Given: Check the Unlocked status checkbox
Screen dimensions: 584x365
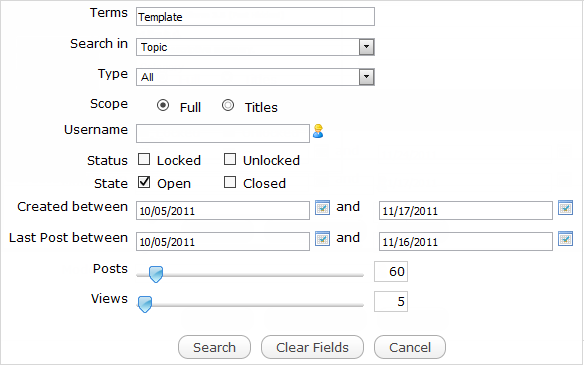Looking at the screenshot, I should pyautogui.click(x=230, y=159).
